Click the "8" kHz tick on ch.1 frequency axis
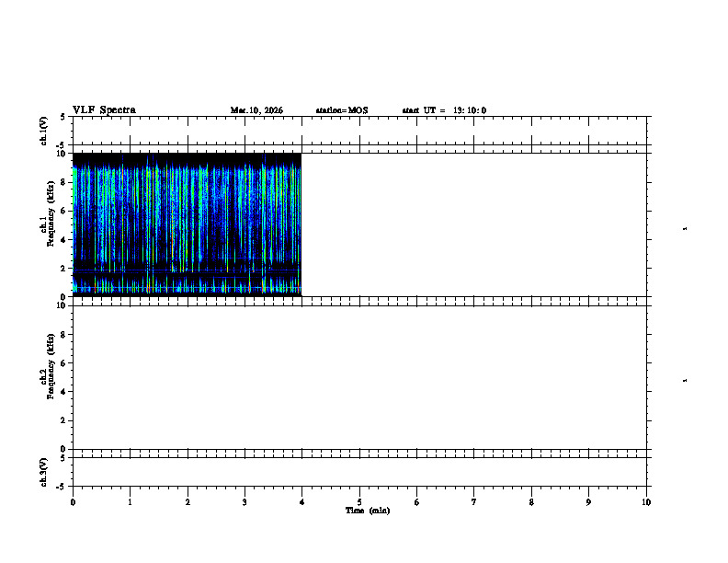The width and height of the screenshot is (728, 563). click(x=63, y=182)
